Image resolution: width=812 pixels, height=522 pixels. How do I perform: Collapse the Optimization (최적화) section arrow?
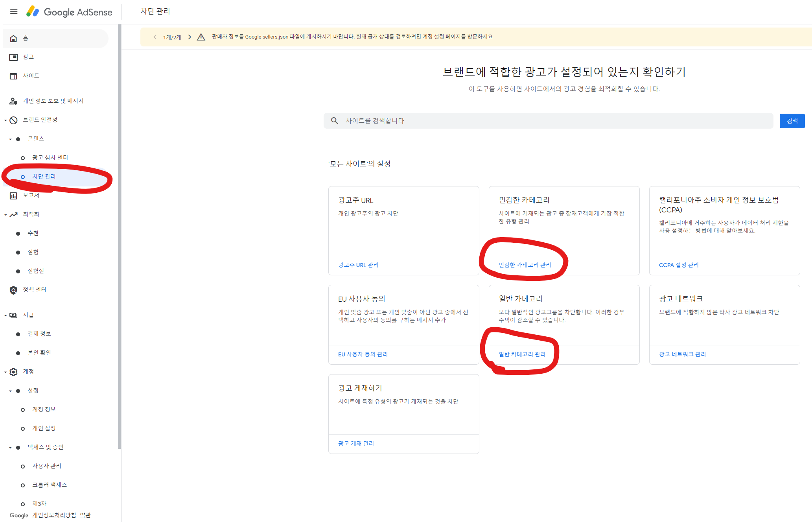pyautogui.click(x=6, y=215)
